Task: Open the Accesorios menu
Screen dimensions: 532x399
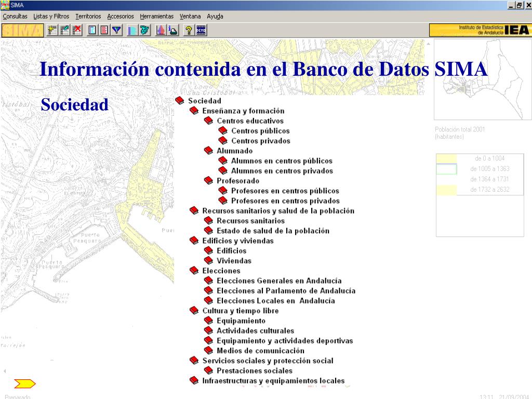Action: 121,16
